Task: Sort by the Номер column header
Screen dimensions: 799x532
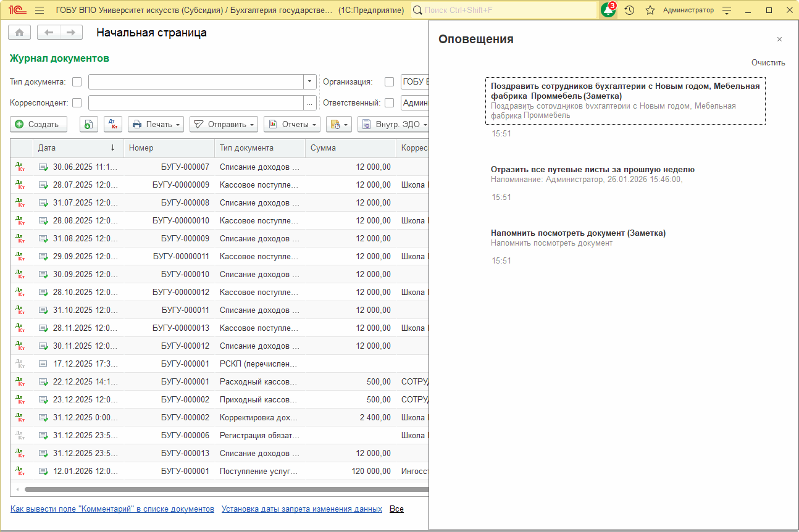Action: (169, 148)
